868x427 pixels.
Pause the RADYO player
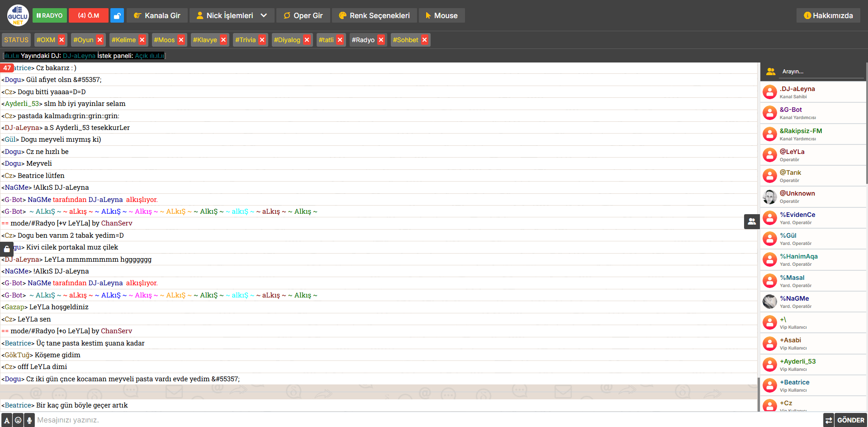pos(50,15)
